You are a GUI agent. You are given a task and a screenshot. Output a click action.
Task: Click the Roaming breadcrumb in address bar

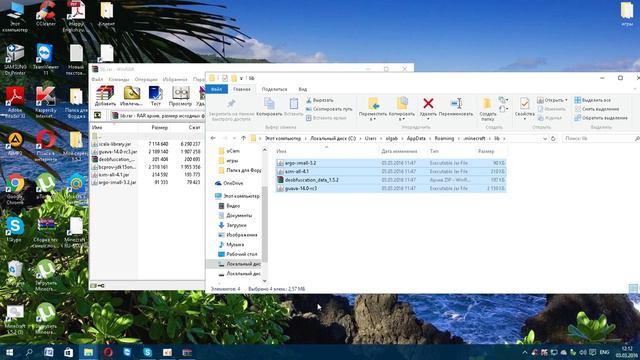(444, 138)
